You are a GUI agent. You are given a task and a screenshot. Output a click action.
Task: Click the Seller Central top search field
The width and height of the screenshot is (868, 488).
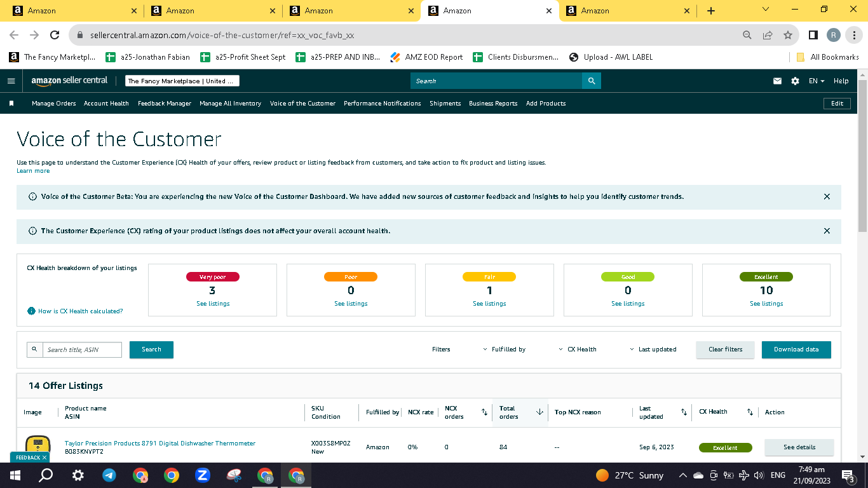(x=496, y=81)
